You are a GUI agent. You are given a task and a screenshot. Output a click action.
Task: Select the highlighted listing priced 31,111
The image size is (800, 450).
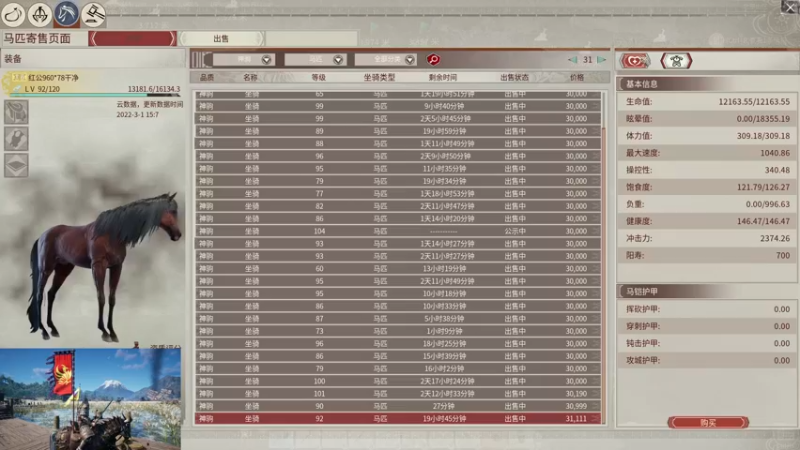click(x=397, y=418)
